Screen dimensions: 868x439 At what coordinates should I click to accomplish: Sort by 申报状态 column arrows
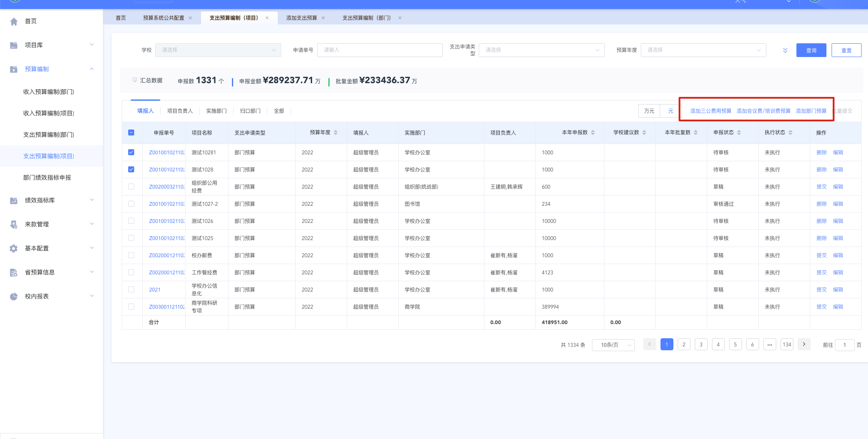(739, 133)
